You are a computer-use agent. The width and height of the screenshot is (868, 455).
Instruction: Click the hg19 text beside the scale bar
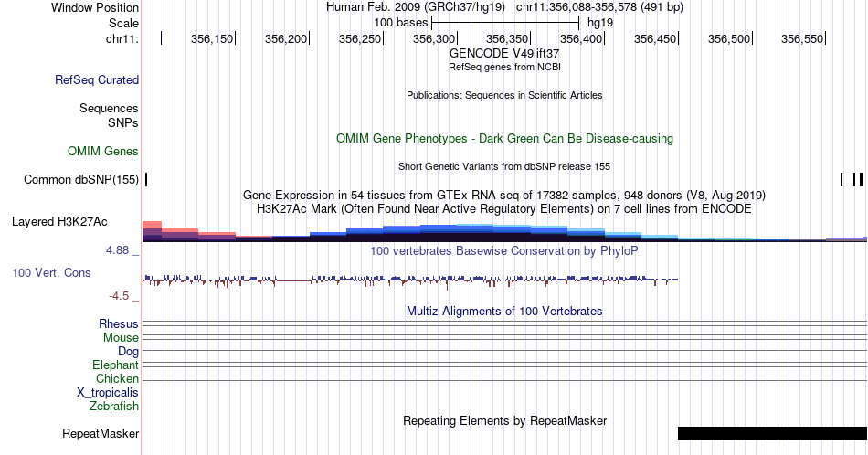pyautogui.click(x=600, y=23)
